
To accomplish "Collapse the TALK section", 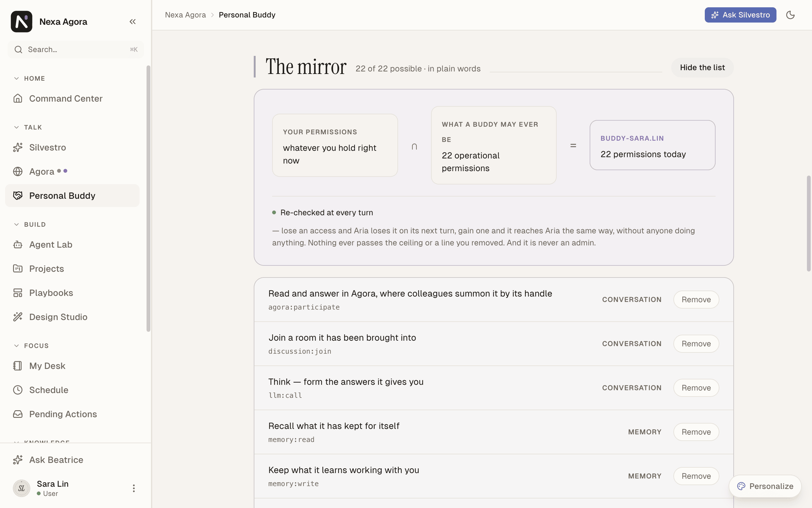I will [x=16, y=127].
